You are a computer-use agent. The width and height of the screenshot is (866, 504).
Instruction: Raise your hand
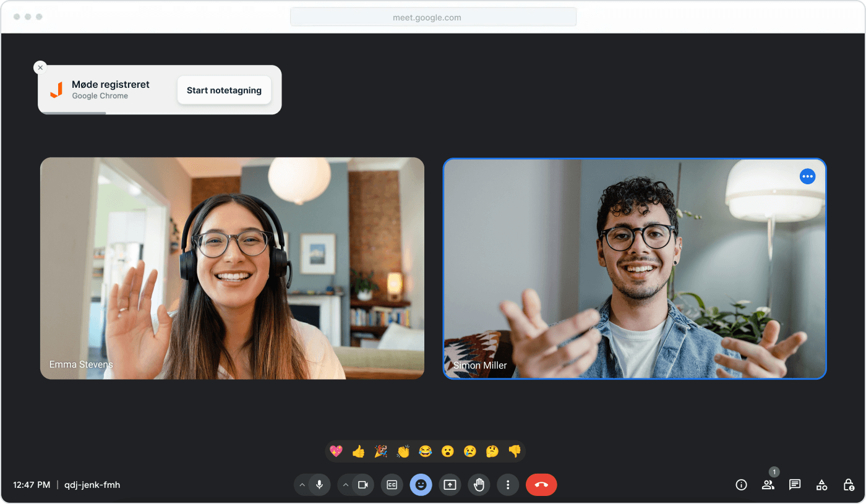click(x=479, y=485)
